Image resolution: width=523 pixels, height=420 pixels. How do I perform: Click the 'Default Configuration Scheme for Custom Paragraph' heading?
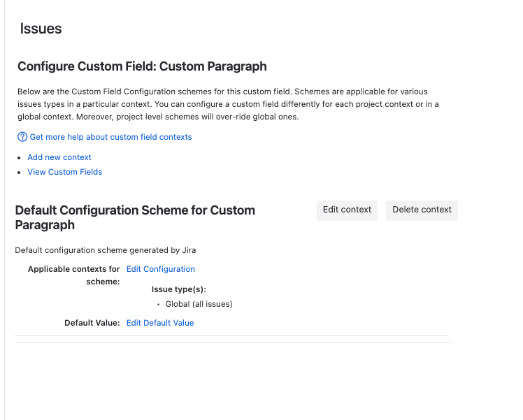[135, 217]
